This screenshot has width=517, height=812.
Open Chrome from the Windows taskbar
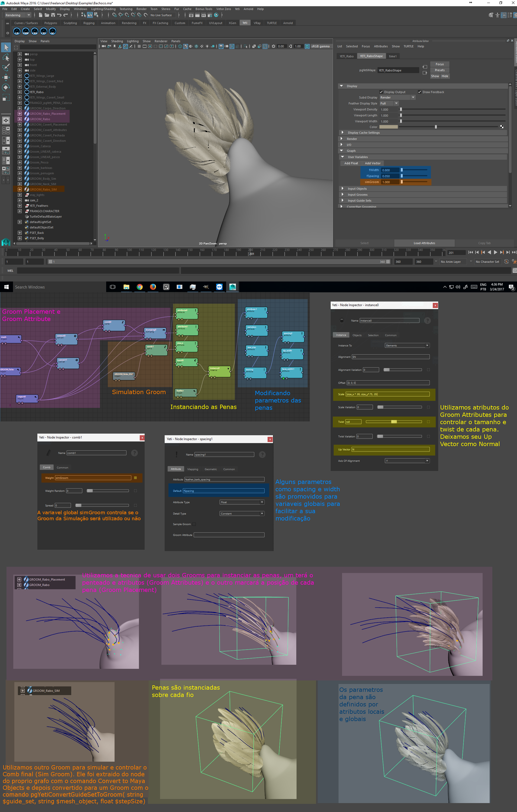click(x=139, y=287)
